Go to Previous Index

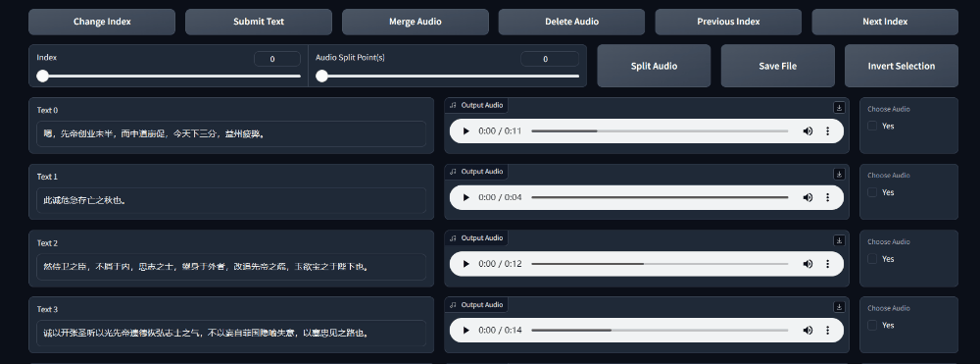pyautogui.click(x=728, y=22)
